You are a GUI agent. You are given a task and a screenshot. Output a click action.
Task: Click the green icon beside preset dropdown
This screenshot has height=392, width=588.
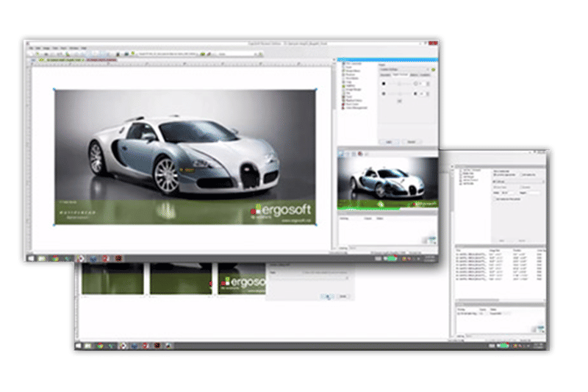pos(433,69)
